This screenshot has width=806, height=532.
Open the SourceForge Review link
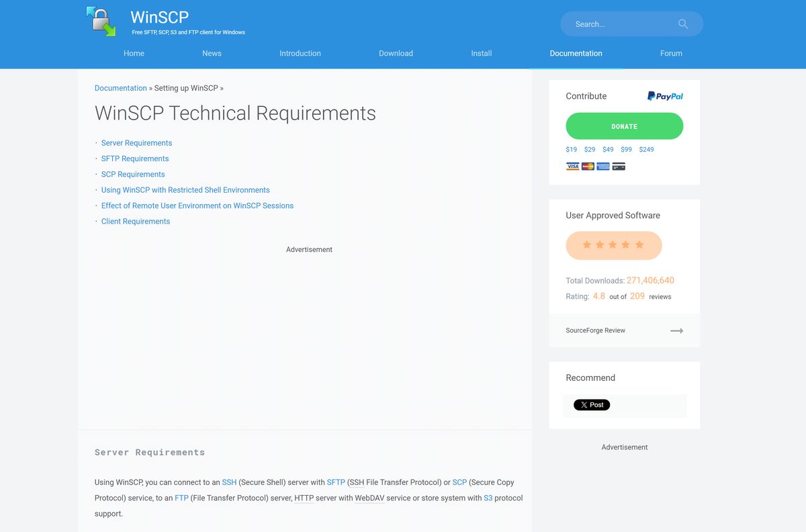pos(596,330)
